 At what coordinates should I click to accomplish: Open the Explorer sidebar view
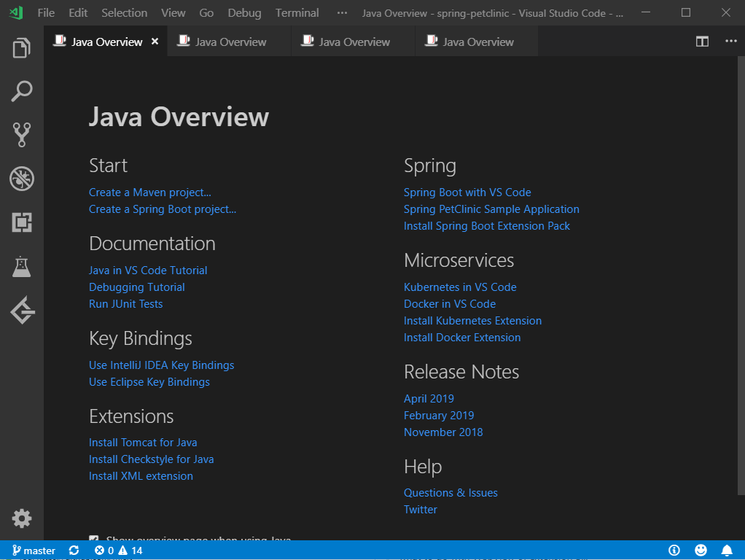pos(22,47)
